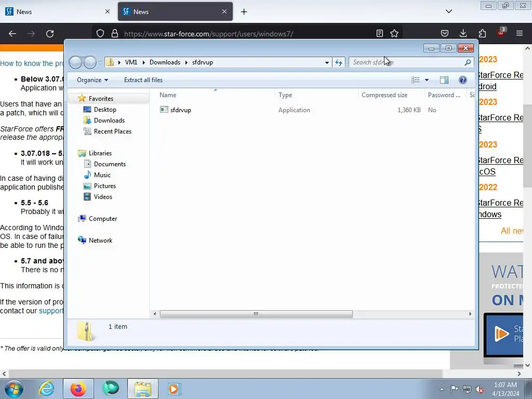Click the horizontal scrollbar thumb in file list
The width and height of the screenshot is (532, 399).
(x=256, y=314)
